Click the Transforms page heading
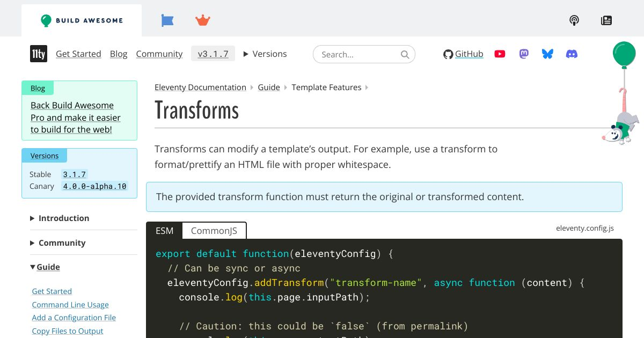Viewport: 644px width, 338px height. point(197,111)
